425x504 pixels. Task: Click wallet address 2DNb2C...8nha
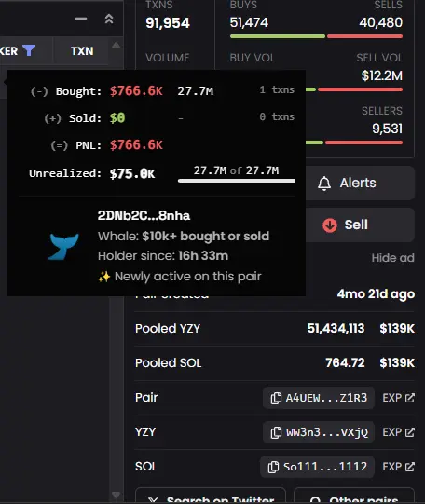pyautogui.click(x=144, y=216)
